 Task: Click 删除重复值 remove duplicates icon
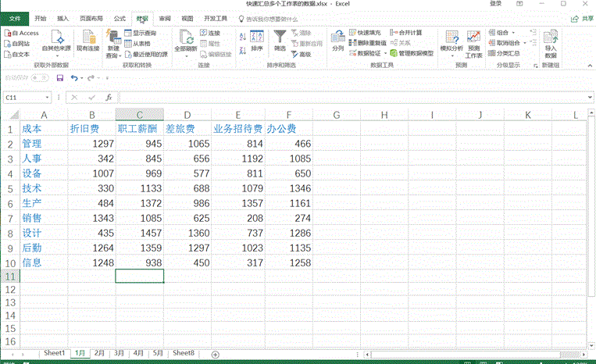pos(369,43)
